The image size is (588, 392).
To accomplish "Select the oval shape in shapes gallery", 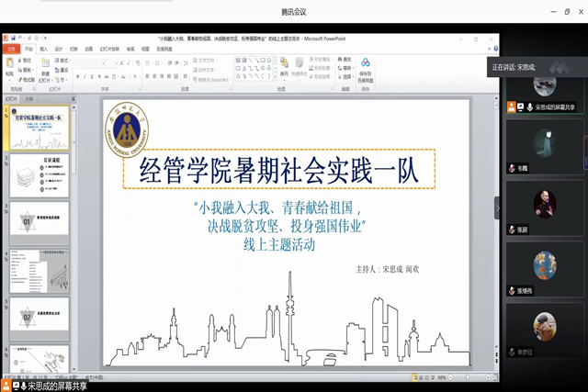I will [269, 61].
